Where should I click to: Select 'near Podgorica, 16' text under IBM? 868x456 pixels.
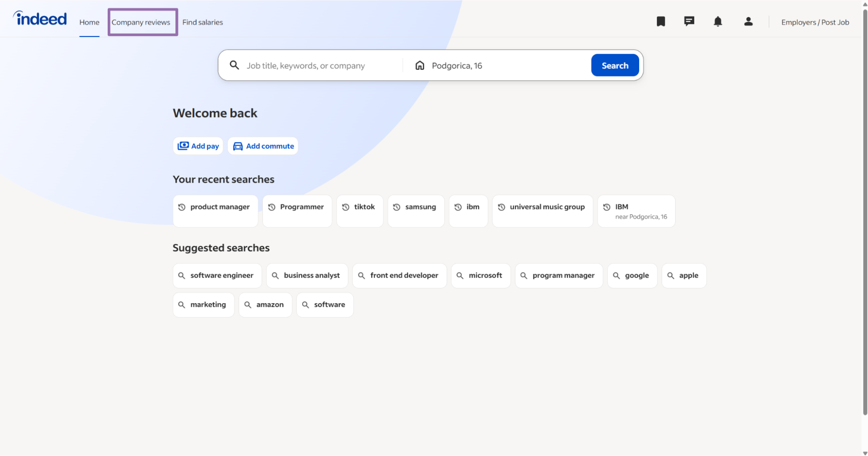(x=641, y=217)
